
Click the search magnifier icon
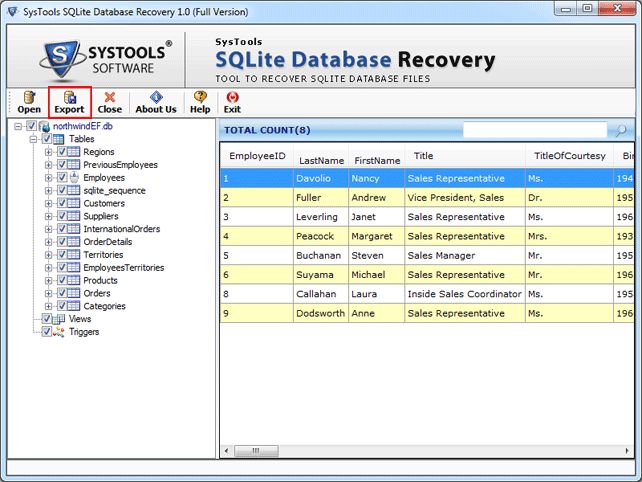coord(620,130)
